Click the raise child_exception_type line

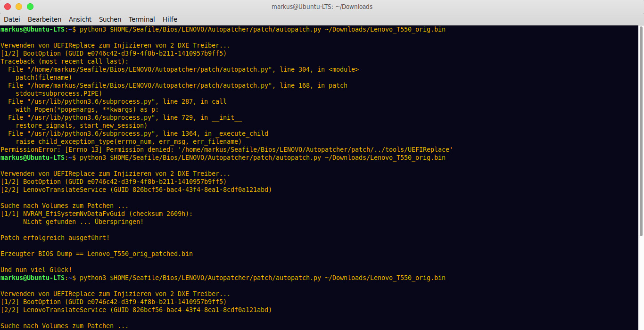(x=128, y=141)
